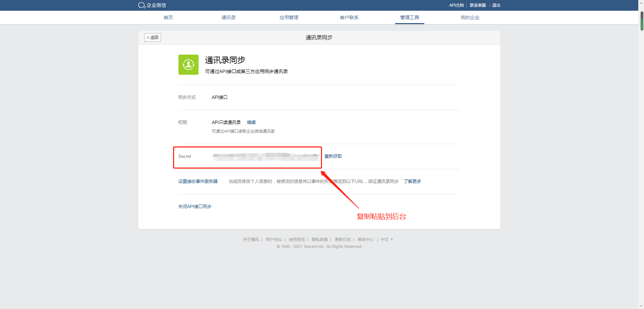Open the API文档 page
The image size is (644, 309).
pyautogui.click(x=456, y=5)
